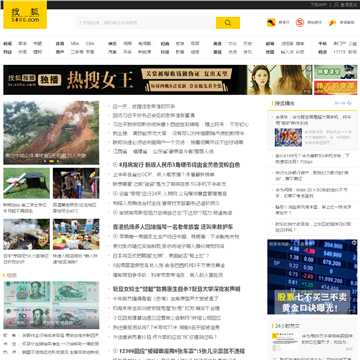Open the 50 yuan banknote video thumbnail
360x360 pixels.
click(51, 305)
